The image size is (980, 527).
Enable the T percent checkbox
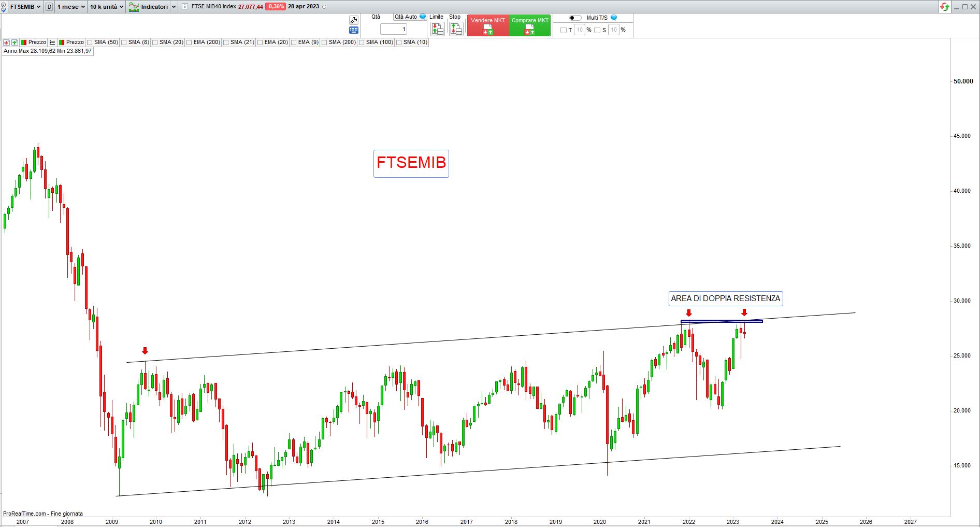coord(564,30)
